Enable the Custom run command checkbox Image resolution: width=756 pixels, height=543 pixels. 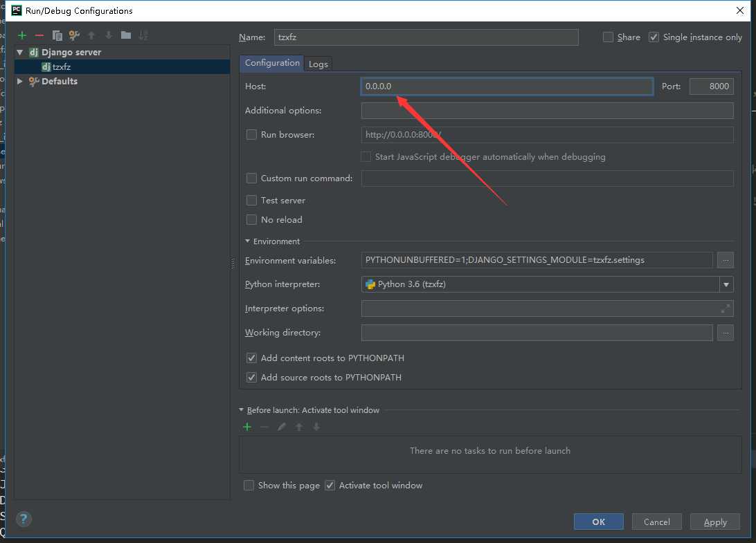tap(251, 178)
